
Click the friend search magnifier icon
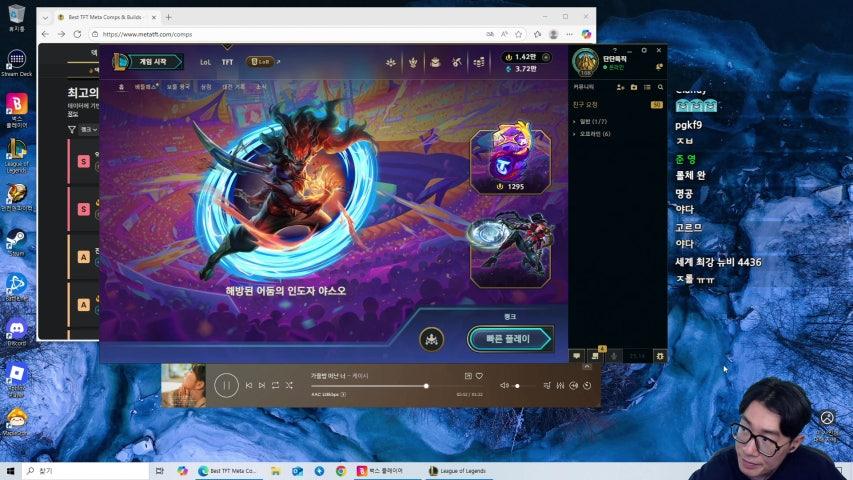point(660,87)
